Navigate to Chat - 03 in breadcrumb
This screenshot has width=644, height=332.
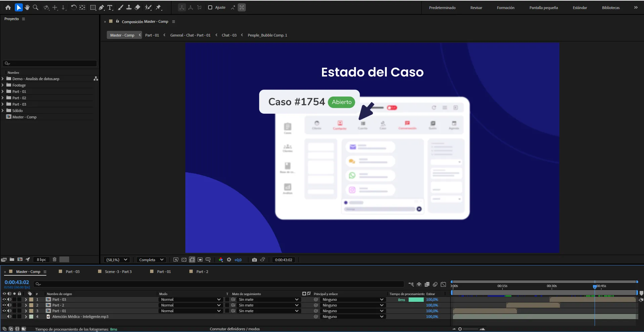click(229, 35)
